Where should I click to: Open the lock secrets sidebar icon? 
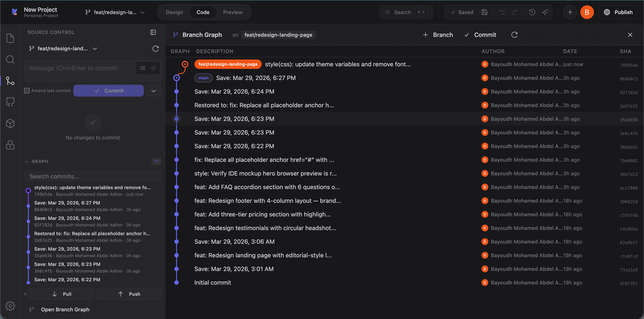[10, 145]
